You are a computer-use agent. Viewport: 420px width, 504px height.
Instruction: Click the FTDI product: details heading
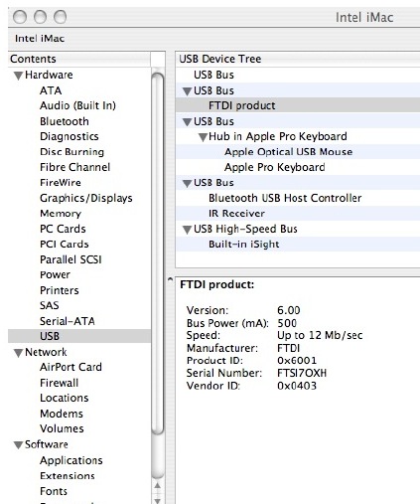tap(217, 285)
